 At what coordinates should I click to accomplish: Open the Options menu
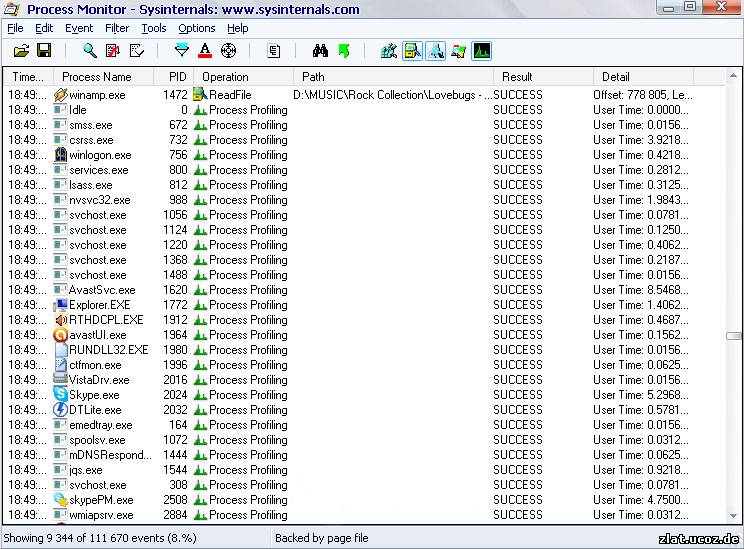[x=196, y=28]
